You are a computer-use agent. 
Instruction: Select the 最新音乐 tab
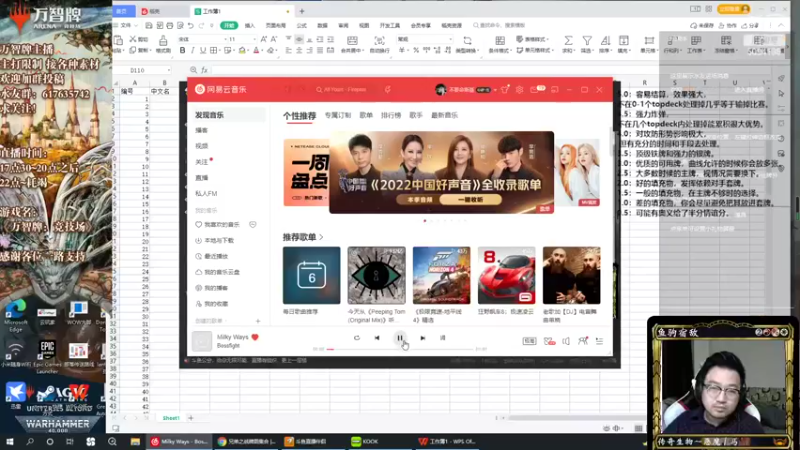click(x=444, y=115)
